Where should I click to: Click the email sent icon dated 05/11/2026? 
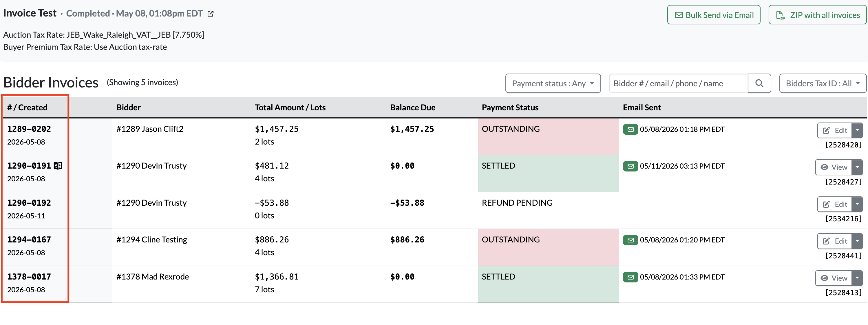point(631,166)
